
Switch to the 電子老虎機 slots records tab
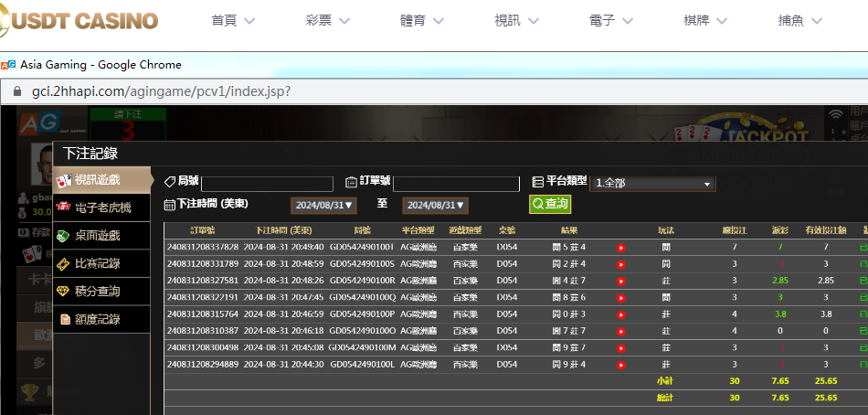tap(102, 208)
